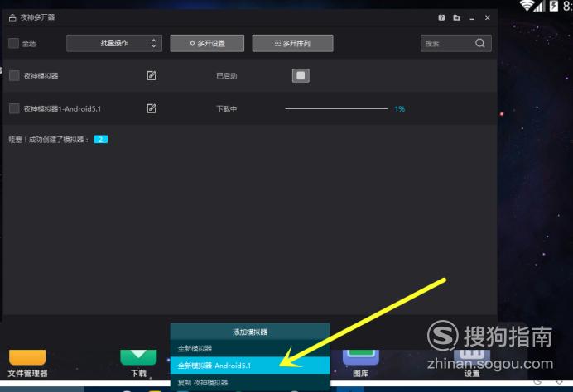Select 全新模拟器-Android5.1 menu item
The image size is (573, 392).
coord(250,366)
